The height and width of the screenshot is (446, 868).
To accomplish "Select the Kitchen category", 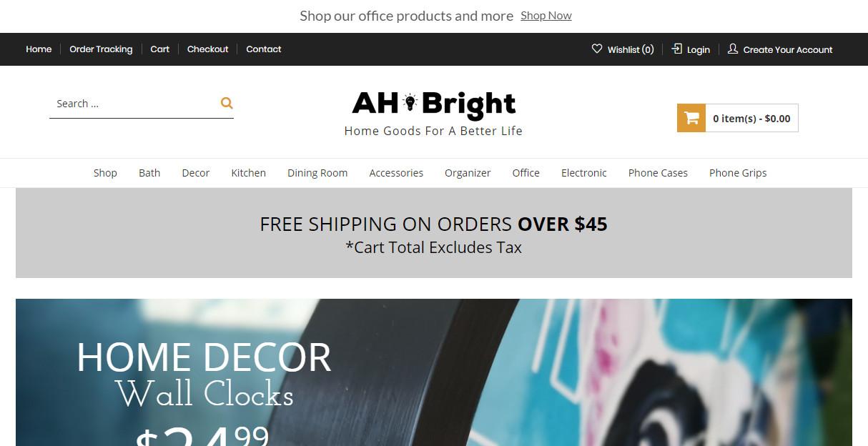I will point(249,173).
